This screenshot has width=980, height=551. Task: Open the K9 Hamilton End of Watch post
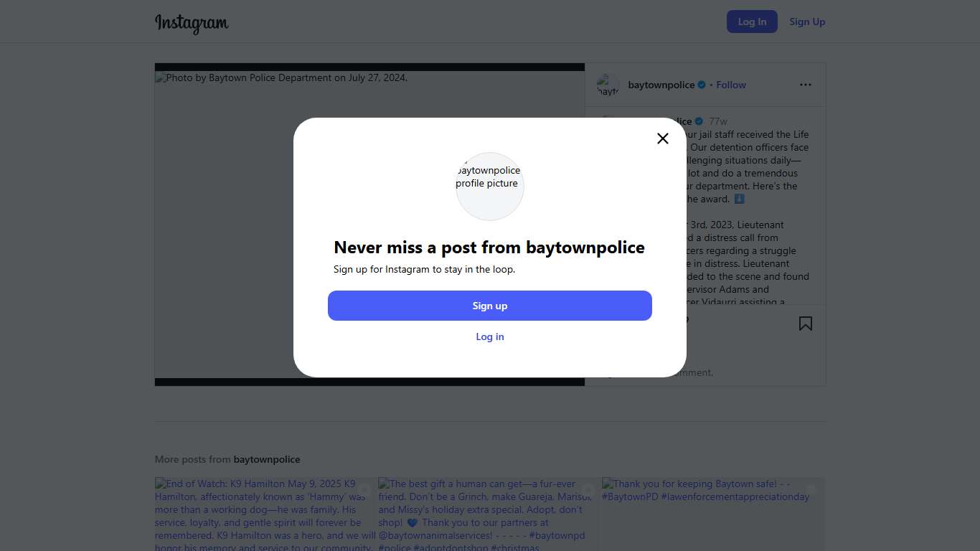point(265,514)
